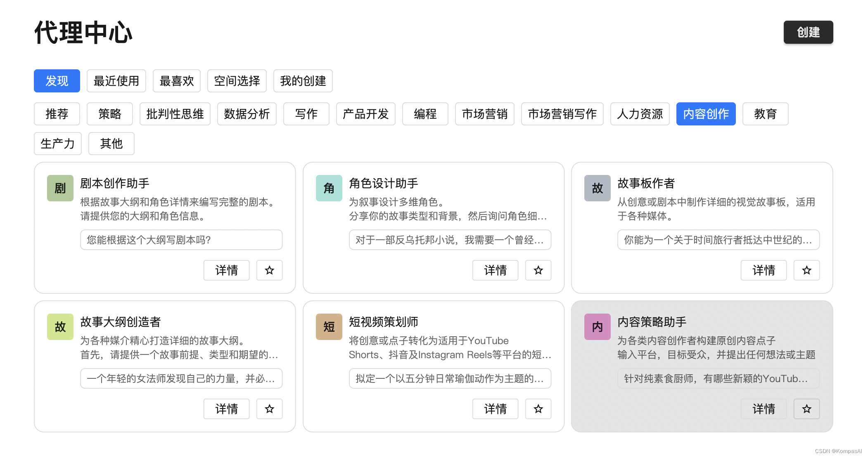Click the pink 内 avatar icon
This screenshot has width=868, height=458.
pyautogui.click(x=597, y=327)
